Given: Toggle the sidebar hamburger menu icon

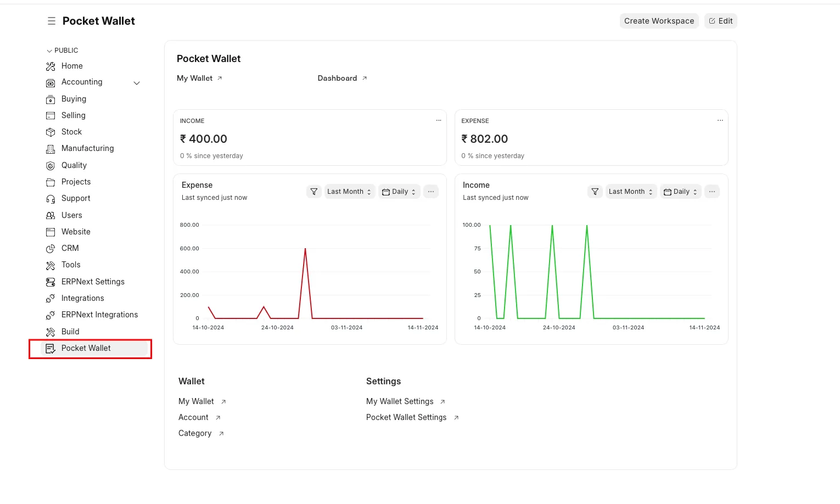Looking at the screenshot, I should 52,21.
